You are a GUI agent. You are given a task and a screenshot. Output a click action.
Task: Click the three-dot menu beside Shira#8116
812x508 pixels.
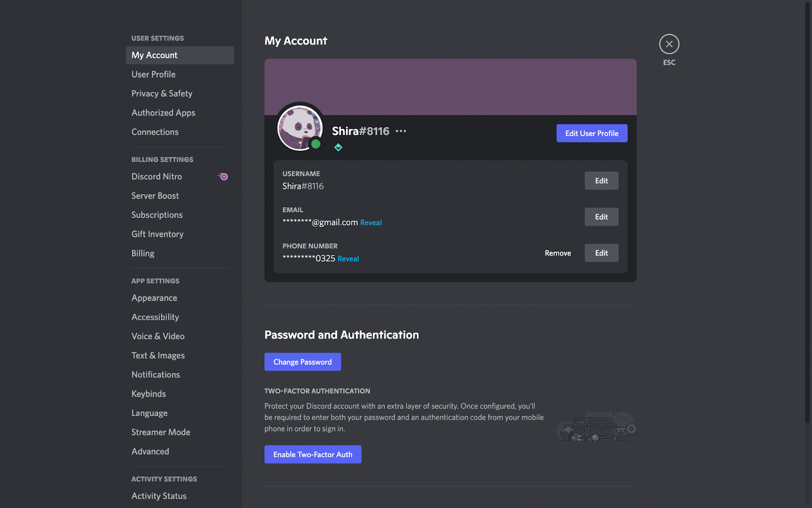click(x=401, y=131)
